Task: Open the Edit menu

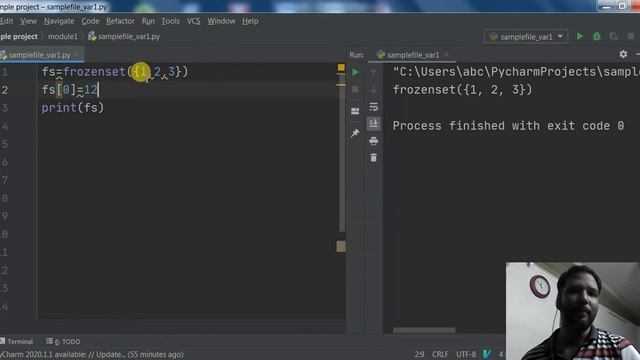Action: [x=7, y=21]
